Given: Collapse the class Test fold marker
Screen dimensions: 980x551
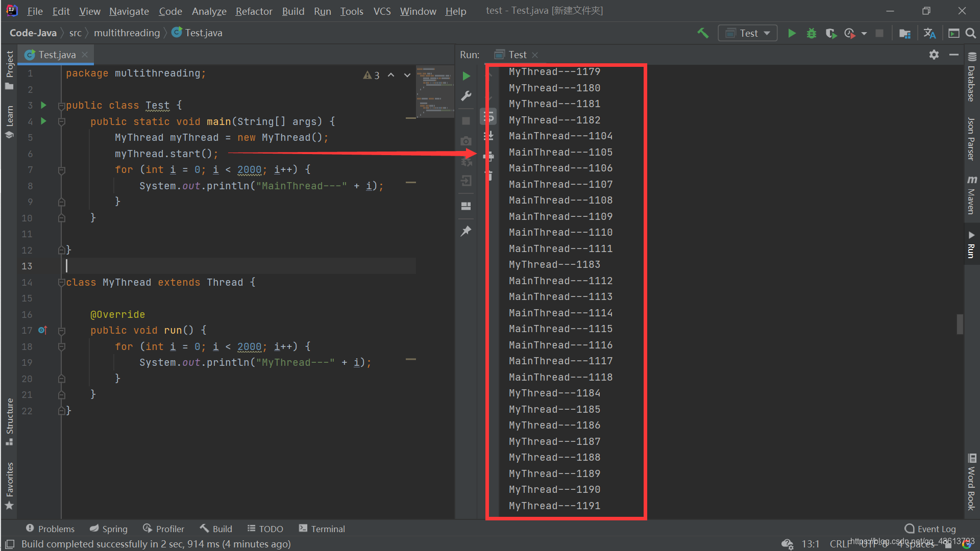Looking at the screenshot, I should 62,106.
